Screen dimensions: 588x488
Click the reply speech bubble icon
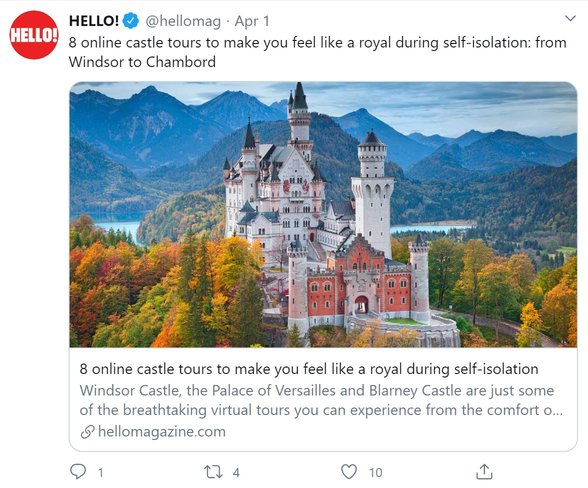pos(78,471)
